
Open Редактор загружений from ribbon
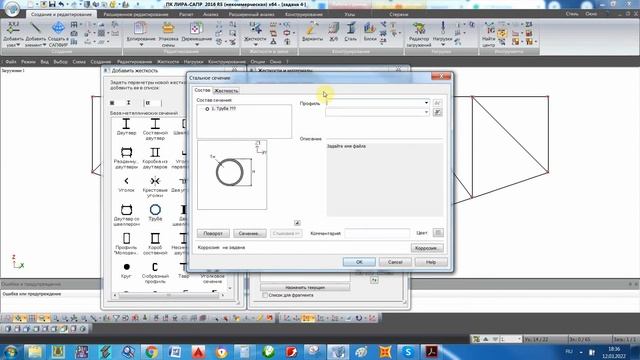(419, 28)
